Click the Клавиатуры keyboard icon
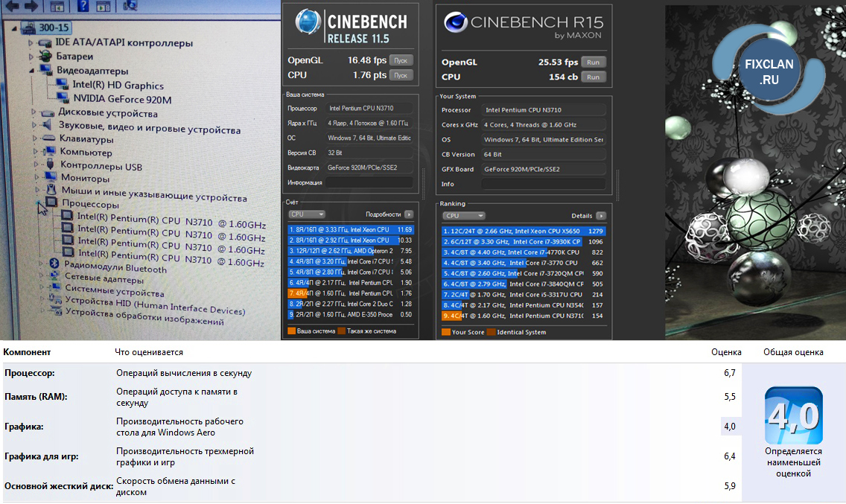Screen dimensions: 846x504 pos(49,138)
